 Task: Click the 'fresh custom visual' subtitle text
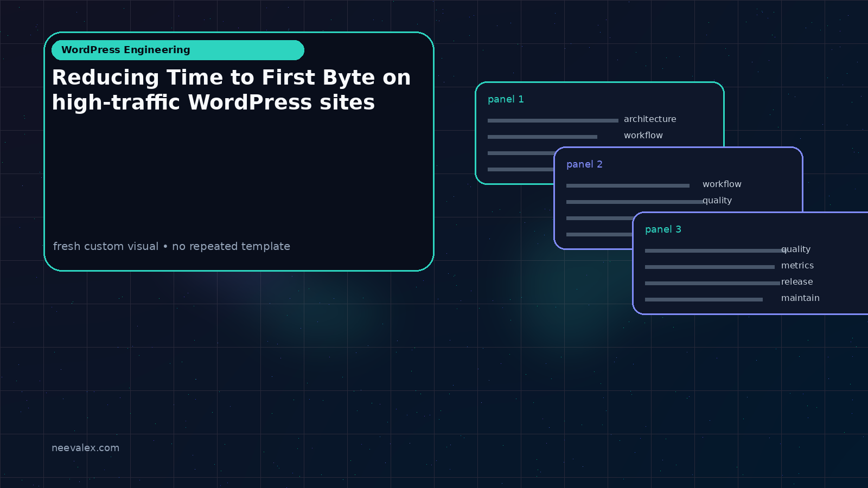pyautogui.click(x=171, y=246)
